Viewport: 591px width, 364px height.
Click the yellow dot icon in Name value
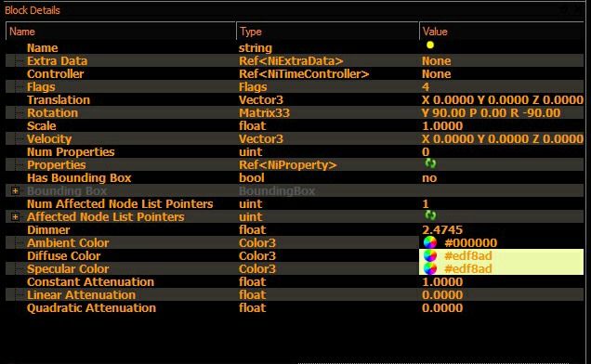[x=430, y=45]
